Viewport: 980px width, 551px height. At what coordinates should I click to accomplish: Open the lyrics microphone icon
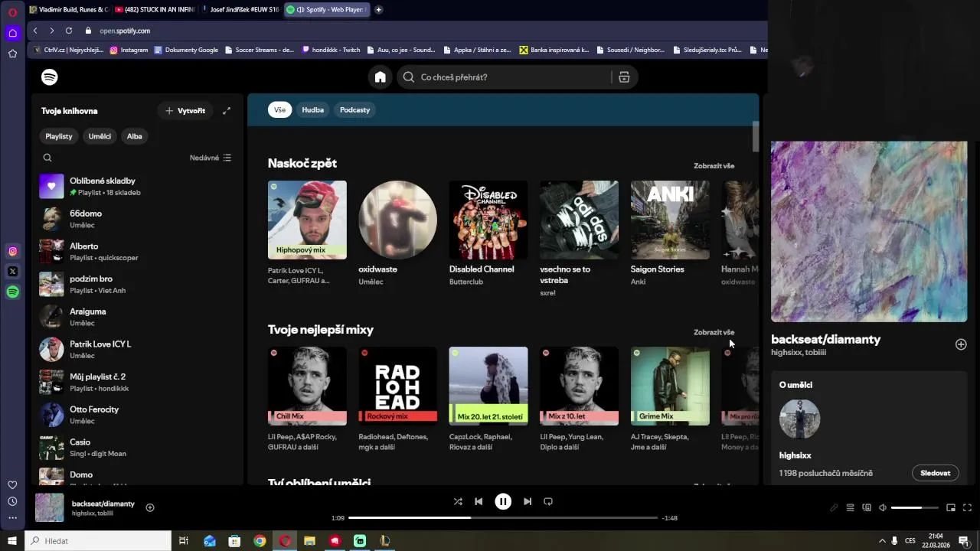(834, 507)
